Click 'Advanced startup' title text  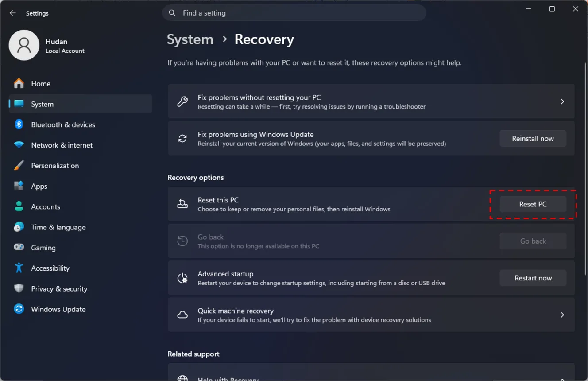(x=225, y=274)
